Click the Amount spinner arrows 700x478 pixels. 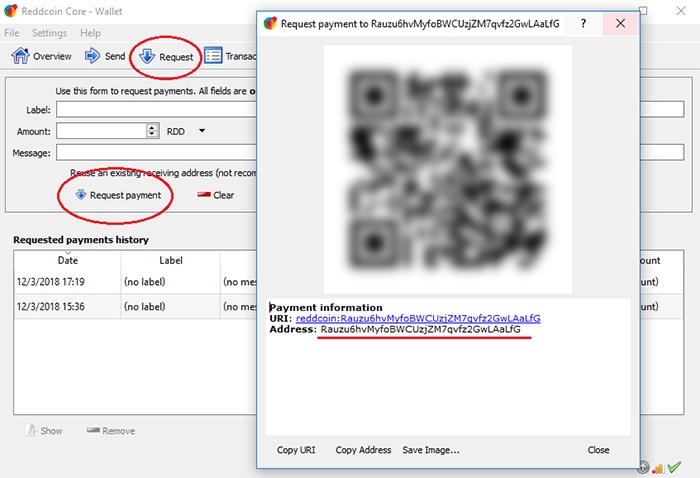click(152, 131)
